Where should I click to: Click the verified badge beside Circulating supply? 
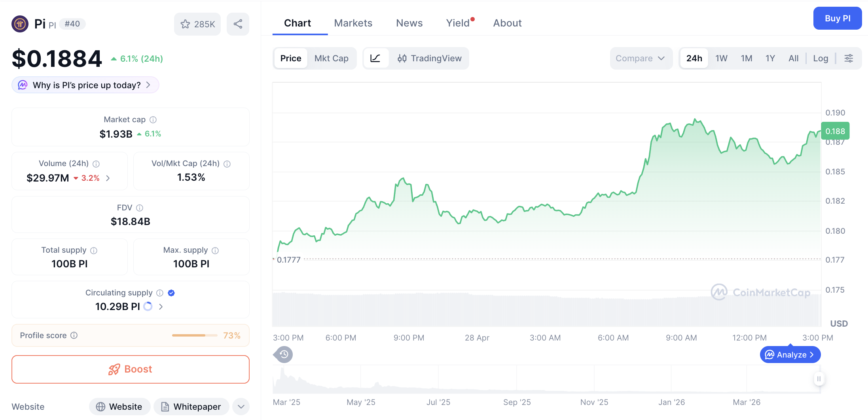click(171, 293)
